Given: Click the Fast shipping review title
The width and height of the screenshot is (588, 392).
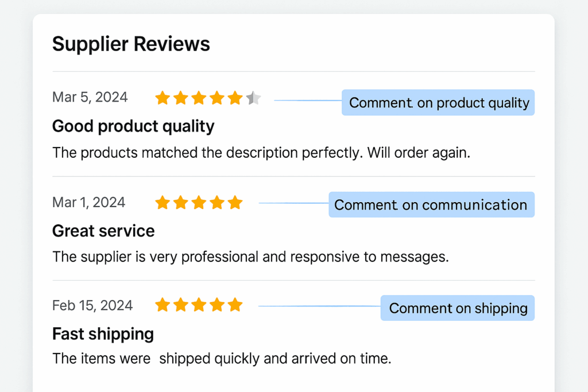Looking at the screenshot, I should click(102, 333).
